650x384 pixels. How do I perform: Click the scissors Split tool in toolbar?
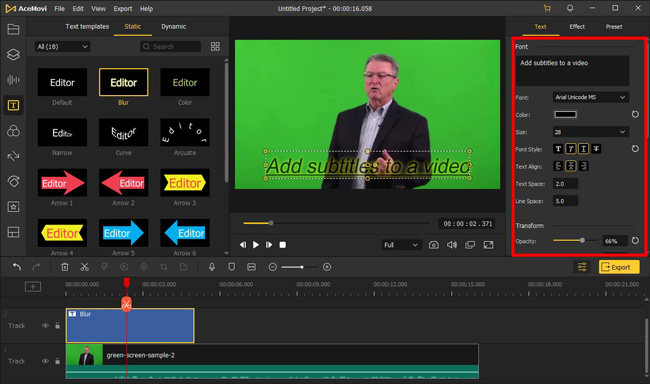click(85, 267)
